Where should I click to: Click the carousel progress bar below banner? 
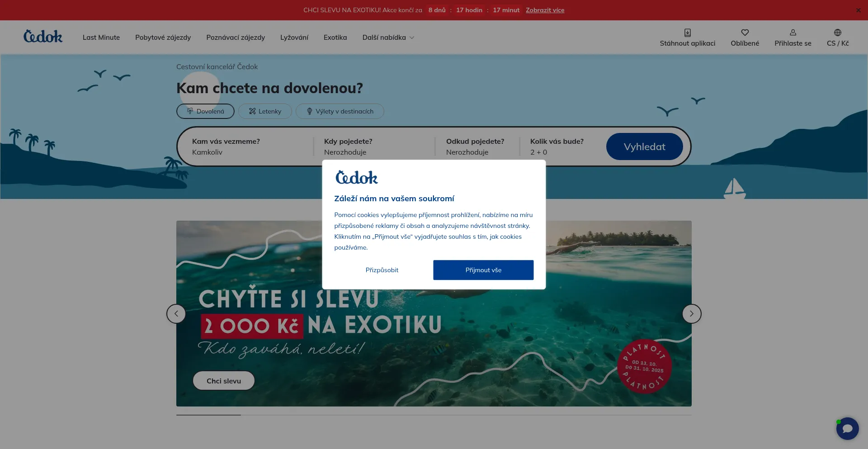click(x=434, y=415)
